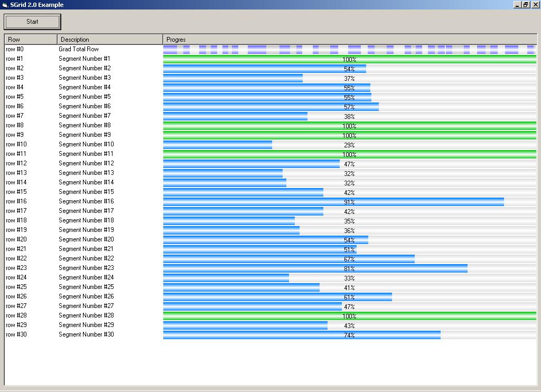Select Segment Number #30 description cell
541x392 pixels.
pos(86,334)
